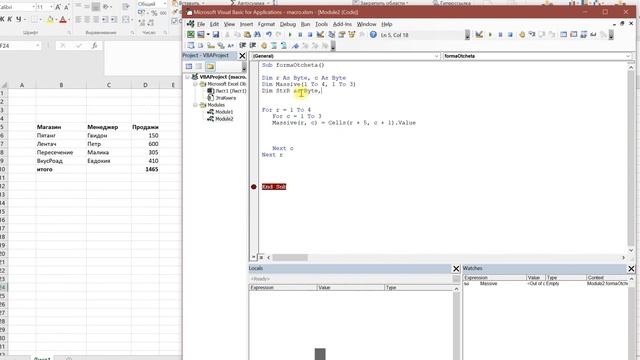Click the View Microsoft Excel toolbar icon

(x=191, y=35)
